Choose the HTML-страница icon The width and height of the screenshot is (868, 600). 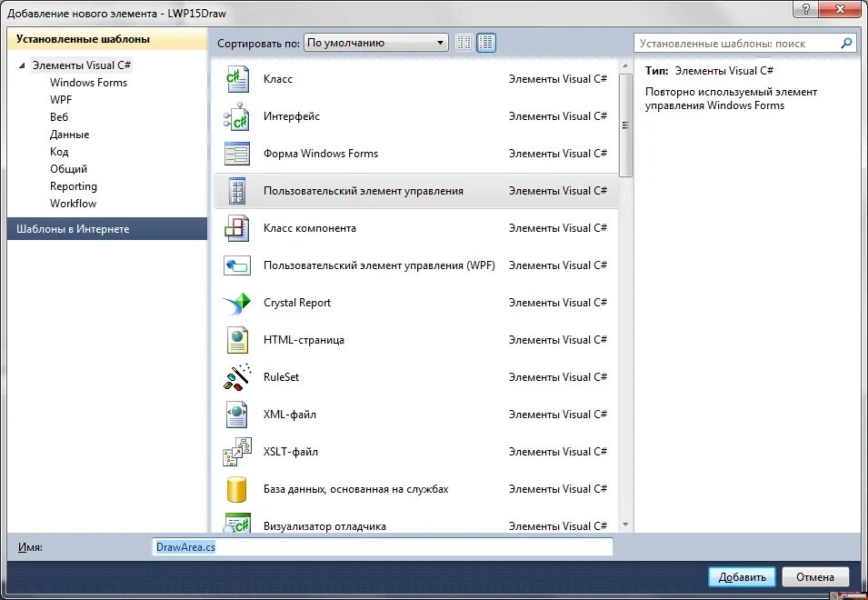pyautogui.click(x=237, y=340)
